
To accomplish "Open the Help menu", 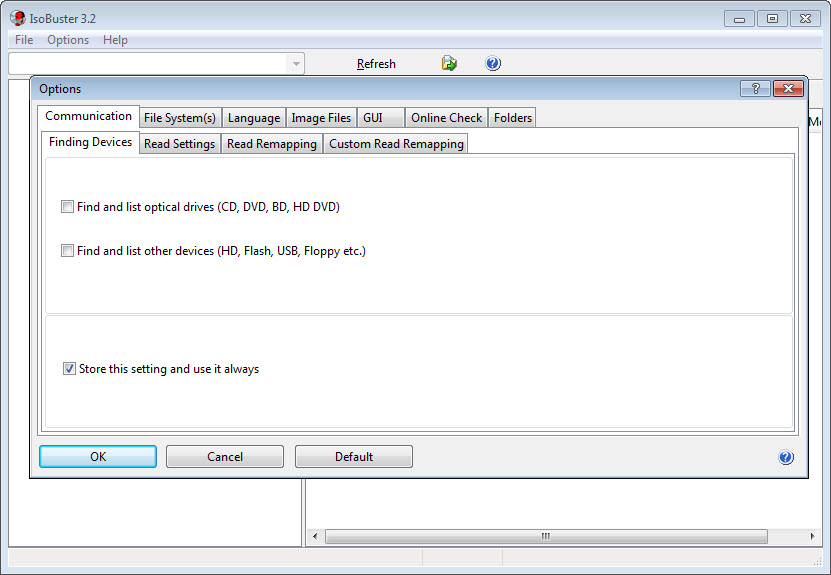I will point(115,40).
